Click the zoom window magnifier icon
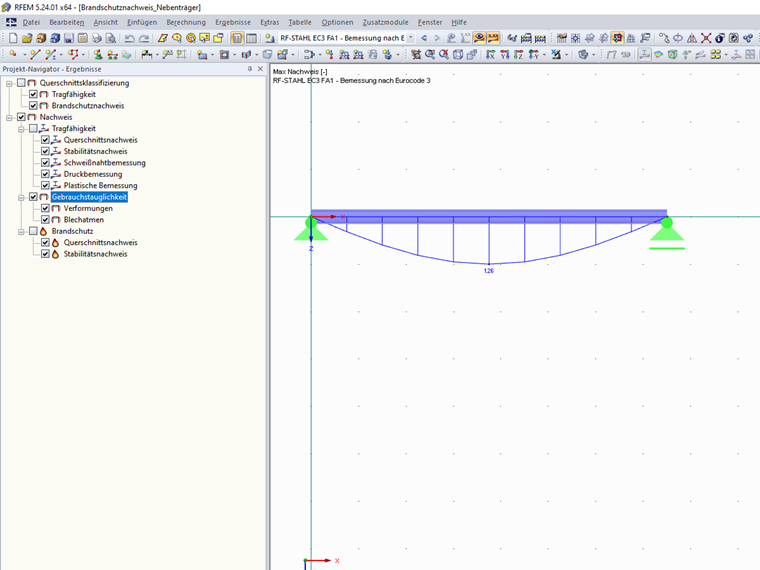The height and width of the screenshot is (570, 760). coord(430,54)
